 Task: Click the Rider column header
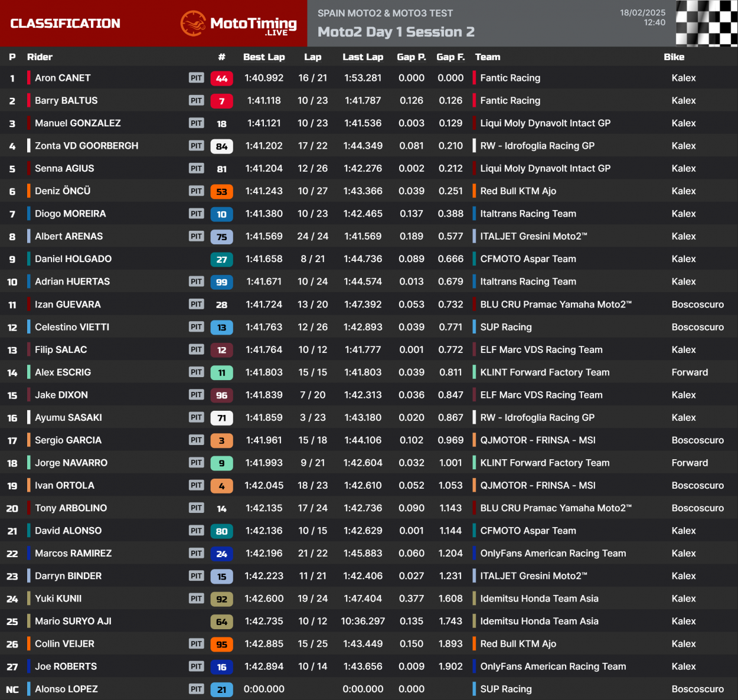coord(40,57)
